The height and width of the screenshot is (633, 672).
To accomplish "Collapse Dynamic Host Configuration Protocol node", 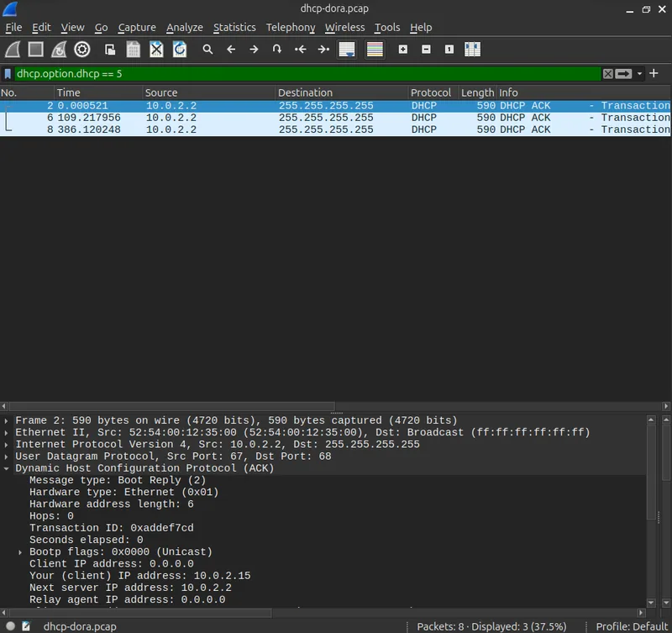I will pos(6,469).
